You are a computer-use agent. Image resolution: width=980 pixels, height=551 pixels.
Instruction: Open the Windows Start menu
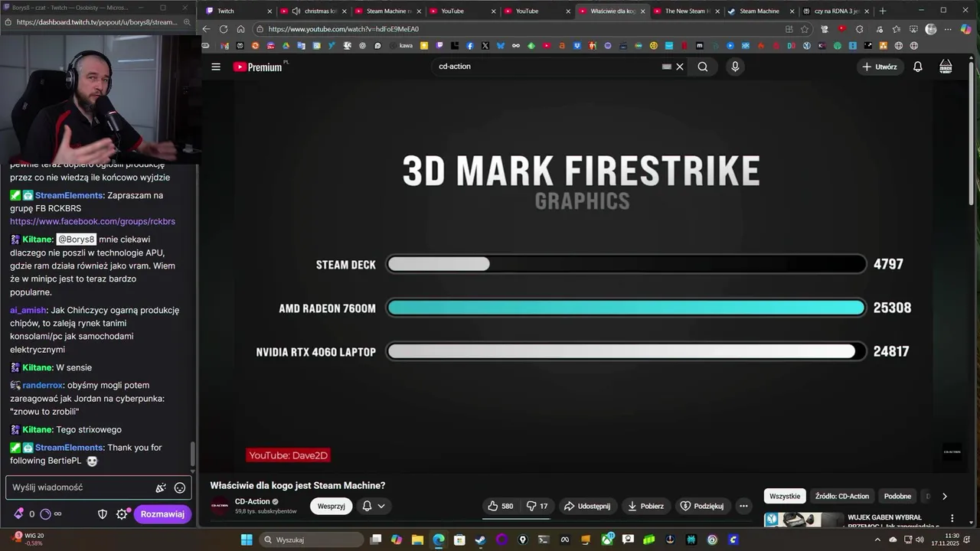click(247, 540)
